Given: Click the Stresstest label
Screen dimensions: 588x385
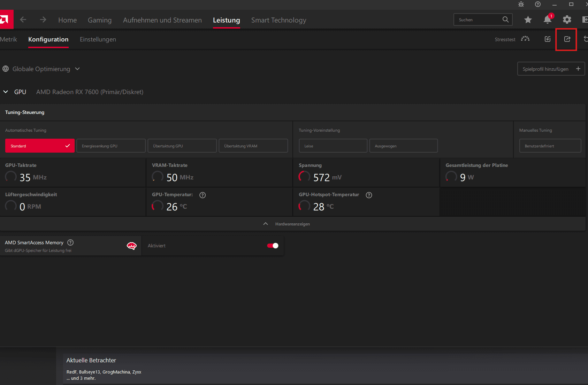Looking at the screenshot, I should (x=505, y=39).
